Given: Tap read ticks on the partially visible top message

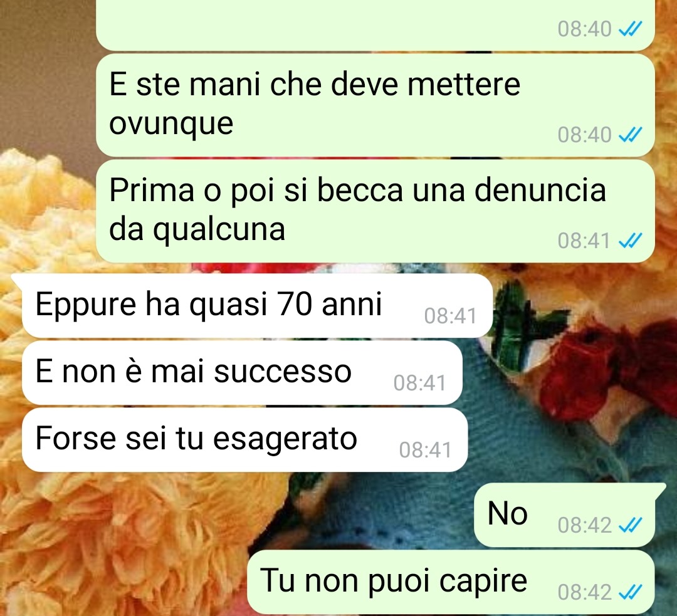Looking at the screenshot, I should [x=631, y=29].
